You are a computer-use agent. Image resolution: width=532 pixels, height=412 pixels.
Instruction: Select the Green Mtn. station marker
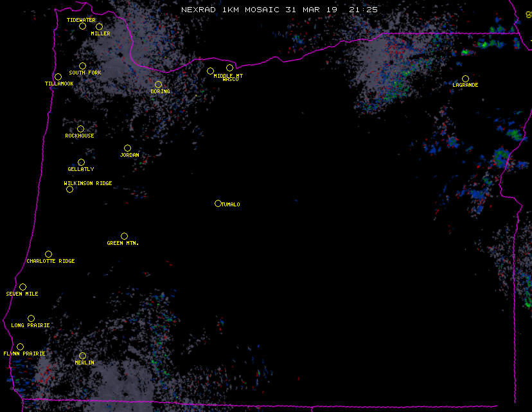124,236
